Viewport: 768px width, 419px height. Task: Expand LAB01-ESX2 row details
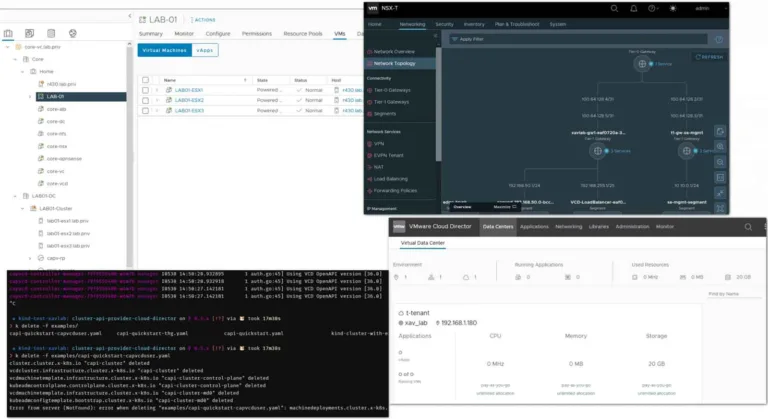click(x=157, y=100)
